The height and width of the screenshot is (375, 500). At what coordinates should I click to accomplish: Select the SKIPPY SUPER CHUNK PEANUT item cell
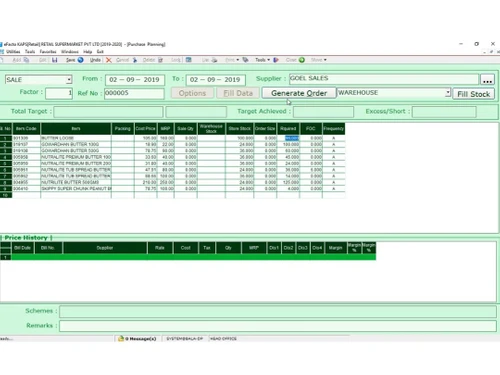pyautogui.click(x=76, y=189)
